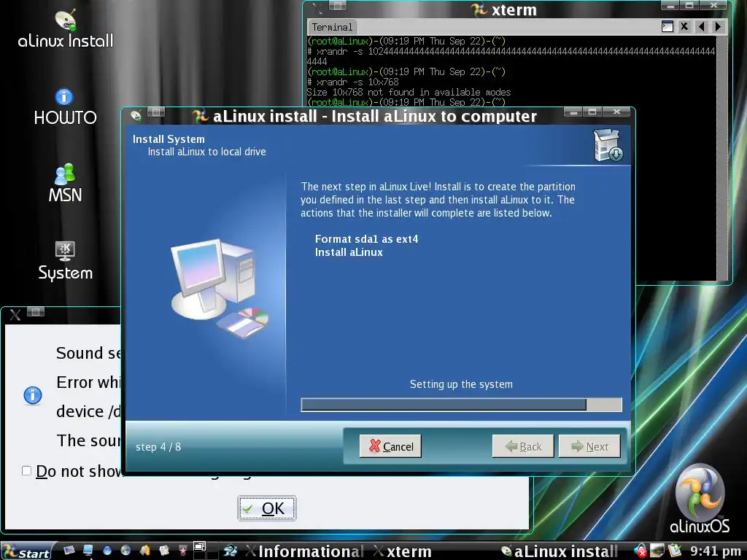Screen dimensions: 747x560
Task: Open a new terminal tab icon in xterm
Action: [667, 27]
